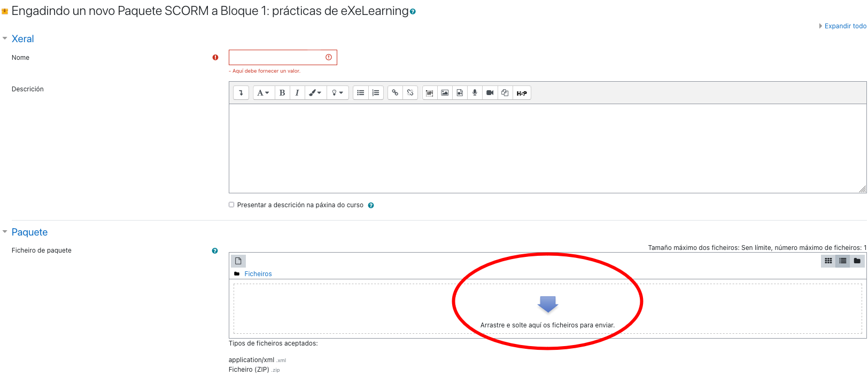Switch file picker to list detail view
The width and height of the screenshot is (868, 376).
click(843, 261)
